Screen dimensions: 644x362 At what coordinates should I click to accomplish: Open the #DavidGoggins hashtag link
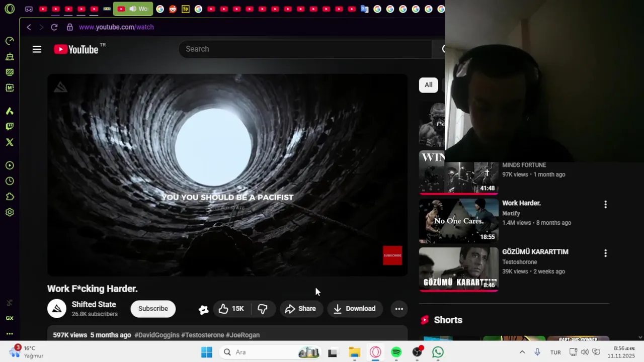click(157, 335)
